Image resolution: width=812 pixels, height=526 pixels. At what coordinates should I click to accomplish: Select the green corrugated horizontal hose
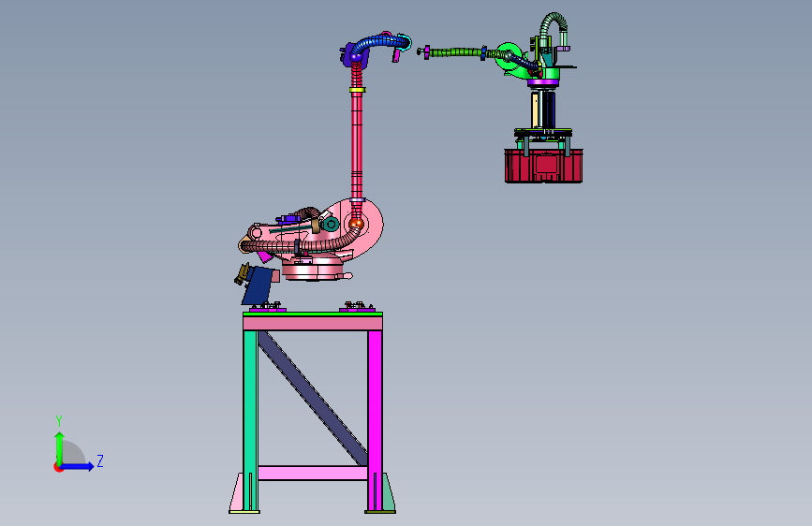(456, 51)
